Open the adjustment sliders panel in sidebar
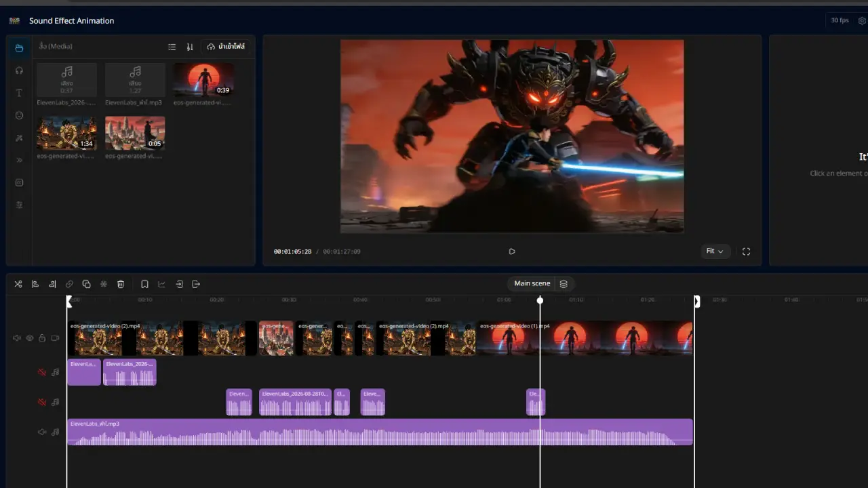 pos(19,205)
